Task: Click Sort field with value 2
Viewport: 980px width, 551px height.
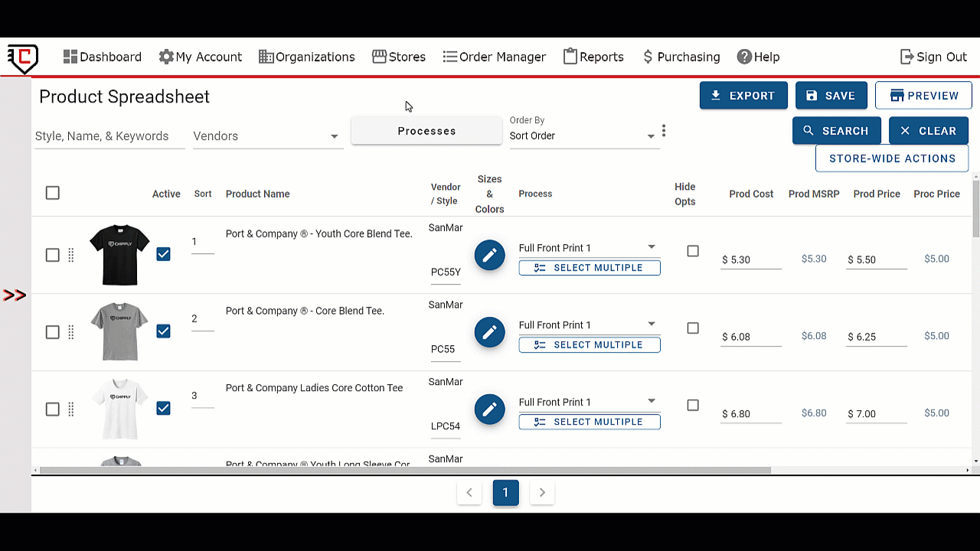Action: pyautogui.click(x=202, y=320)
